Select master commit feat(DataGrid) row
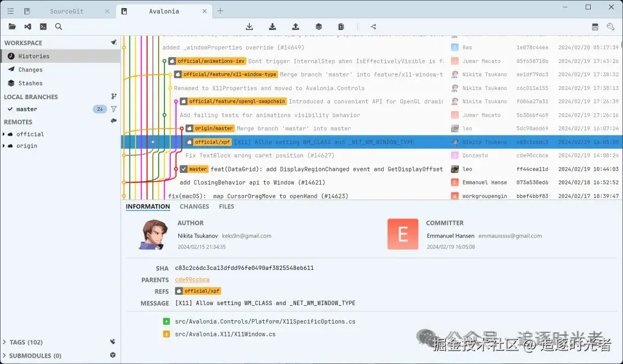Image resolution: width=623 pixels, height=364 pixels. click(x=372, y=169)
